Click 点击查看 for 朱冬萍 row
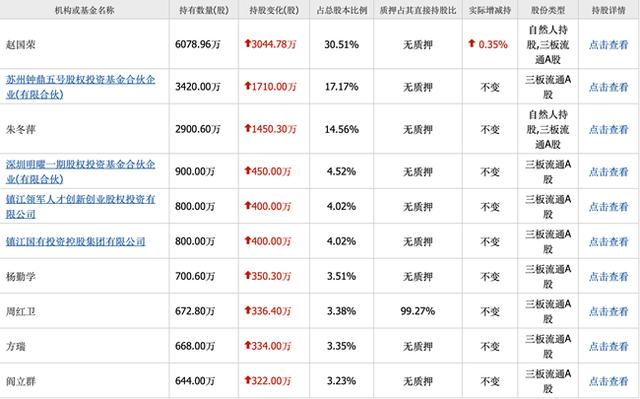 609,129
